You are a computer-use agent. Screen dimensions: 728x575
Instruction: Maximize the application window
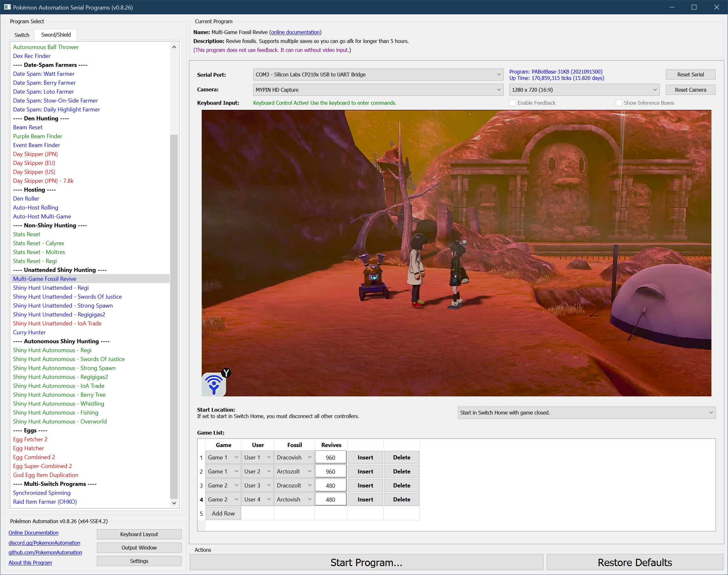coord(694,7)
